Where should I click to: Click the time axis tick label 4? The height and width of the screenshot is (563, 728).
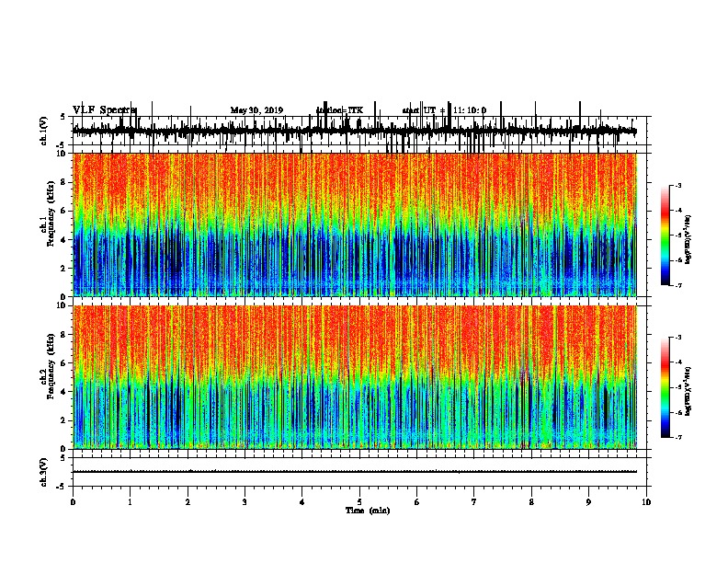[302, 502]
